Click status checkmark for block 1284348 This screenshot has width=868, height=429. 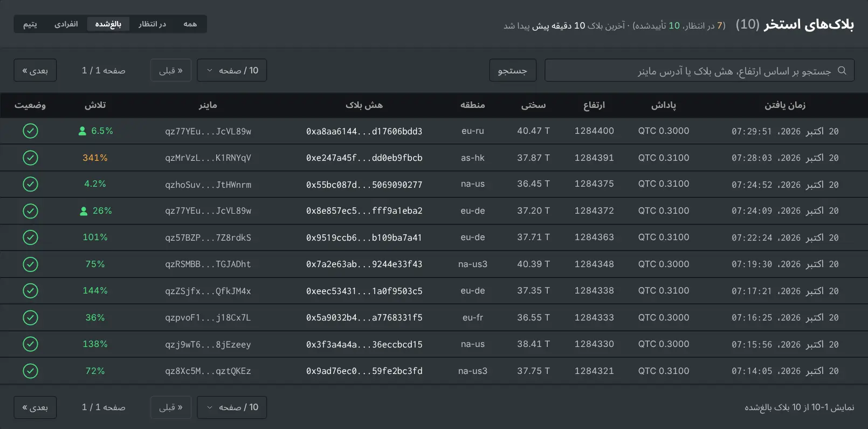point(31,264)
